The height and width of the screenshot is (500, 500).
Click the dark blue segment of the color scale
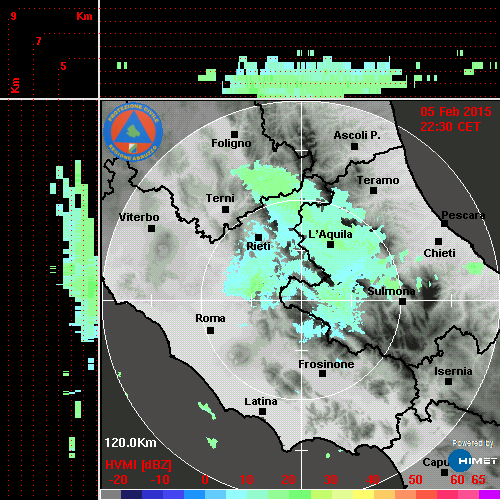(x=131, y=494)
